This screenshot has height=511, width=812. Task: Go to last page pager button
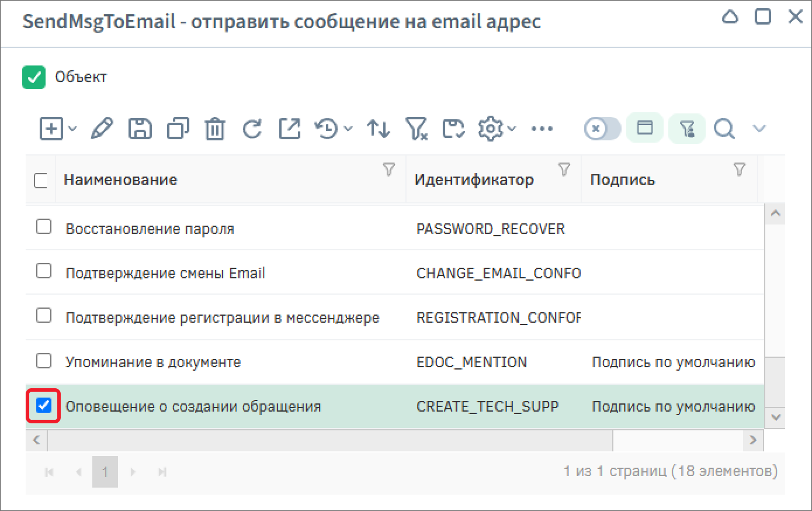[162, 471]
